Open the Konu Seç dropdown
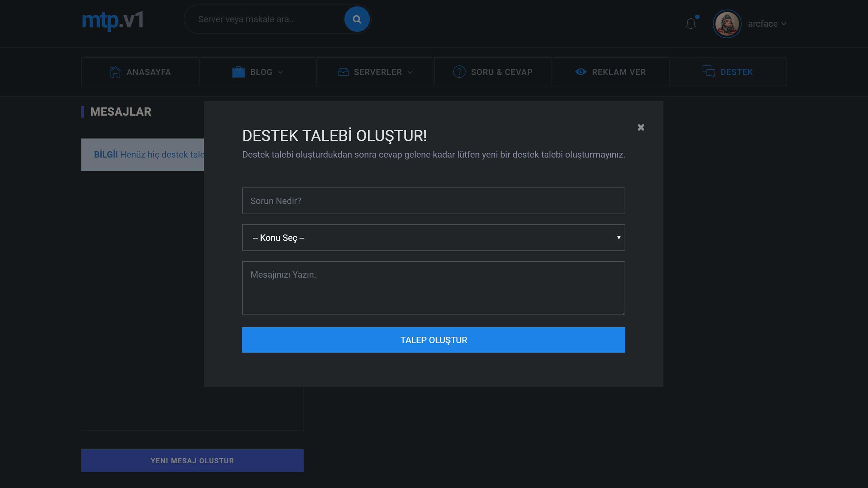This screenshot has width=868, height=488. point(433,238)
